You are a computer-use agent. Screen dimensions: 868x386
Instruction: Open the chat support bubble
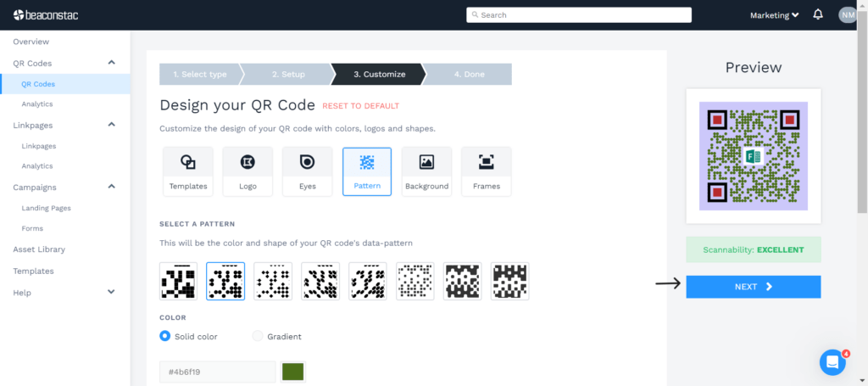pos(832,362)
